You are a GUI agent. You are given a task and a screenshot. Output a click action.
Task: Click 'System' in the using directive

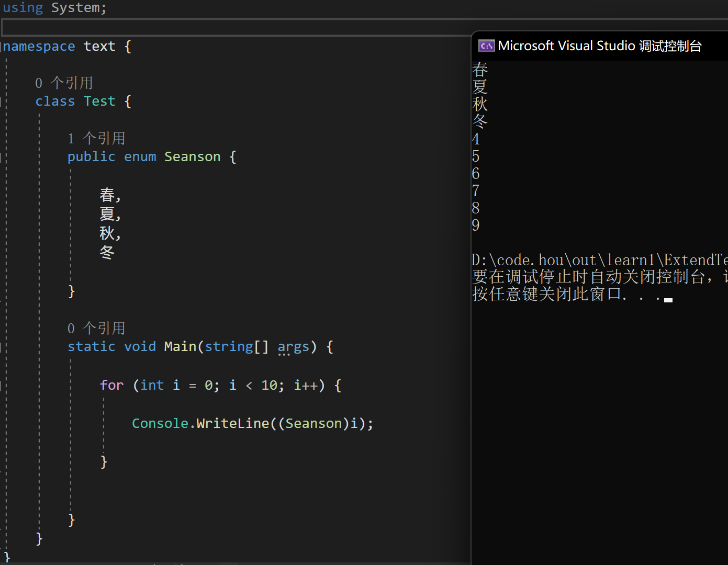[x=75, y=8]
